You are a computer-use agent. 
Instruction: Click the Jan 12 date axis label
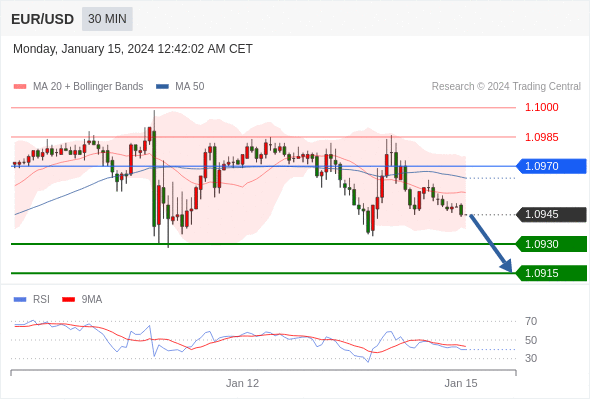pos(242,383)
